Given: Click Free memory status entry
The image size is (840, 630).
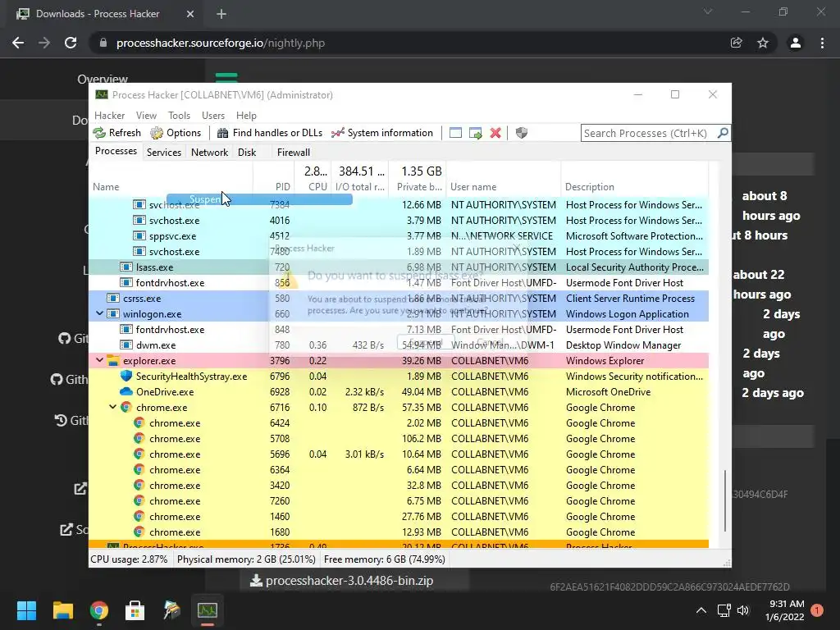Looking at the screenshot, I should click(x=385, y=559).
